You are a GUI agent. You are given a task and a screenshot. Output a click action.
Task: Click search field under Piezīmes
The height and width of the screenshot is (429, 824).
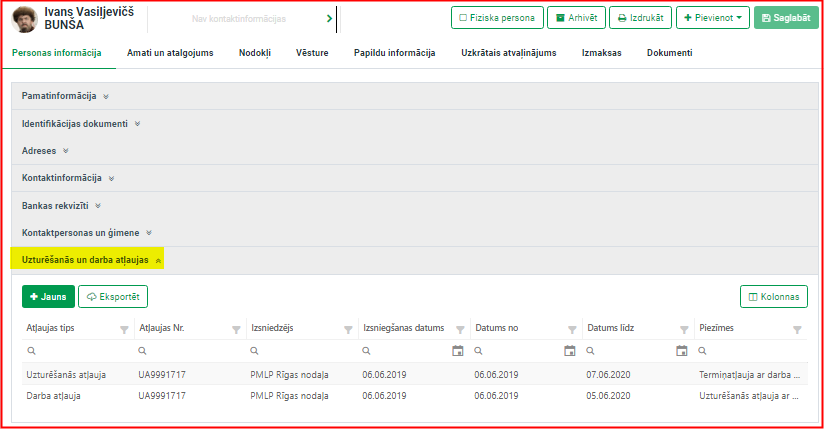point(750,351)
